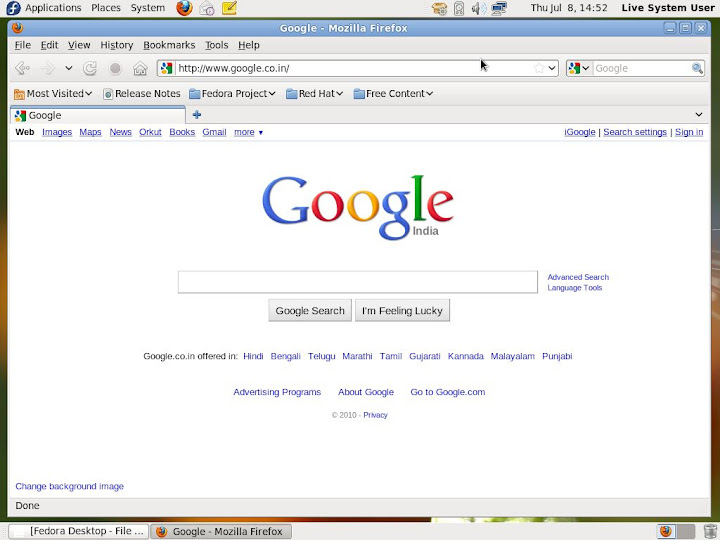This screenshot has height=540, width=720.
Task: Open a new tab with the plus icon
Action: click(197, 115)
